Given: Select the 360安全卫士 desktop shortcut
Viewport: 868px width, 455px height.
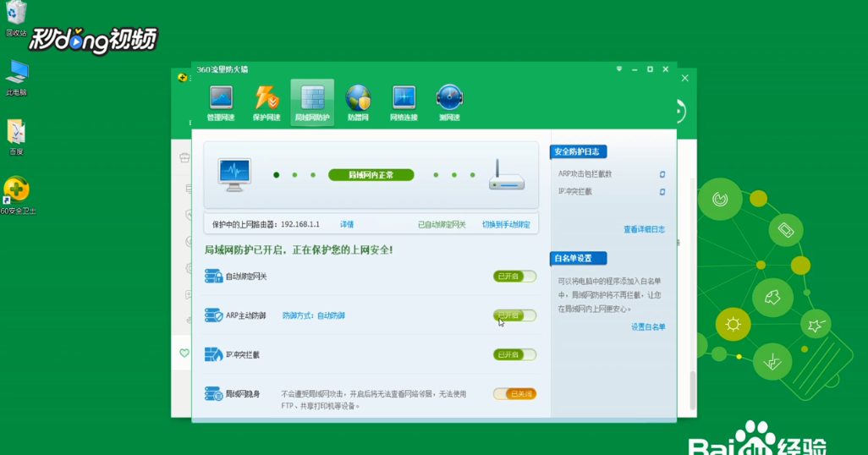Looking at the screenshot, I should [x=17, y=195].
